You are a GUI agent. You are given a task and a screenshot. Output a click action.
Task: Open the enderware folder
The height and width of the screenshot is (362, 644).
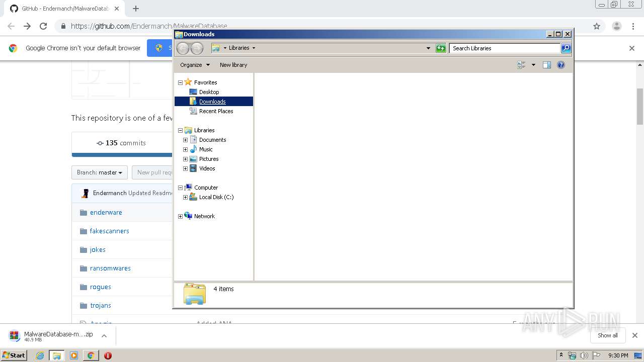pos(106,212)
